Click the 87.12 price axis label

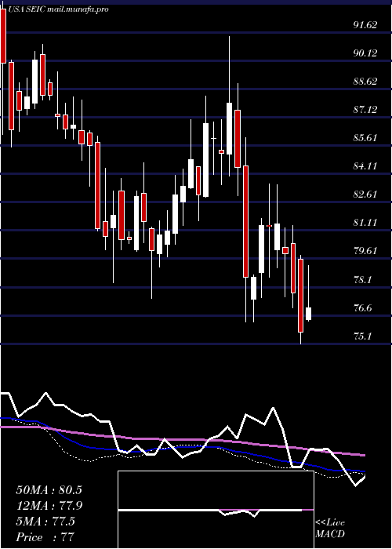(365, 110)
